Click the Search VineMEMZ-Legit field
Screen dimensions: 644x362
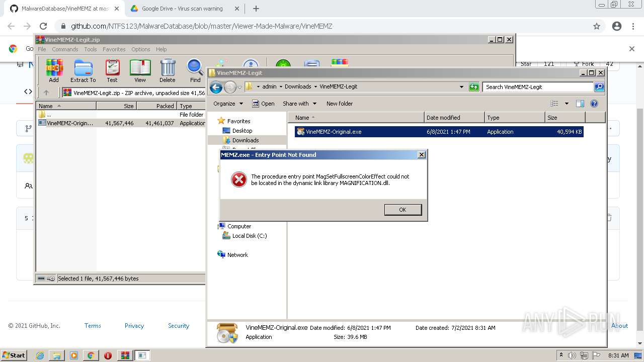[x=538, y=87]
